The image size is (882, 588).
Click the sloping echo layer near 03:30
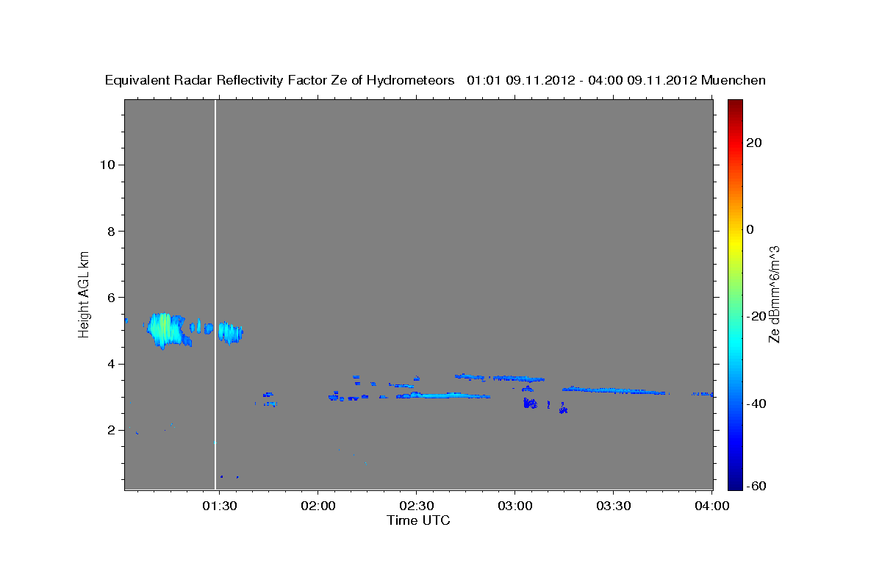[x=616, y=390]
